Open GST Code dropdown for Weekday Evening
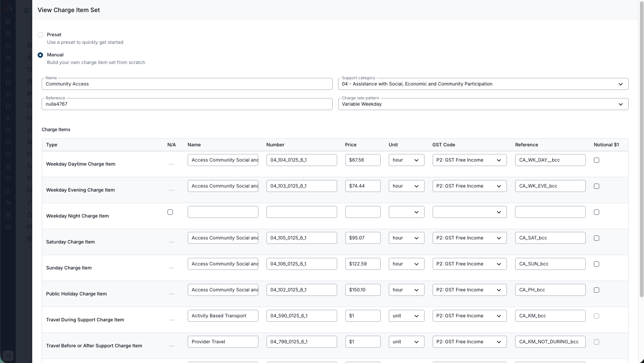This screenshot has width=644, height=363. pos(469,186)
